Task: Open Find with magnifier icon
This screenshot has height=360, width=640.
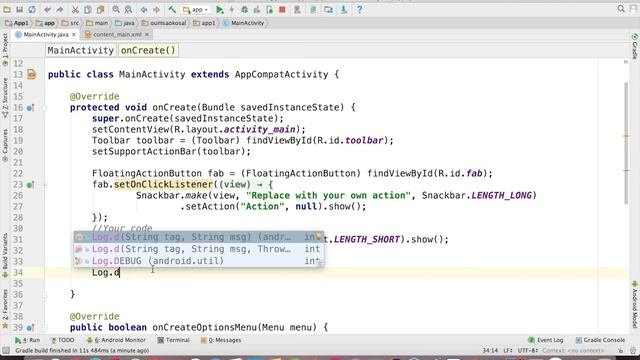Action: point(116,9)
